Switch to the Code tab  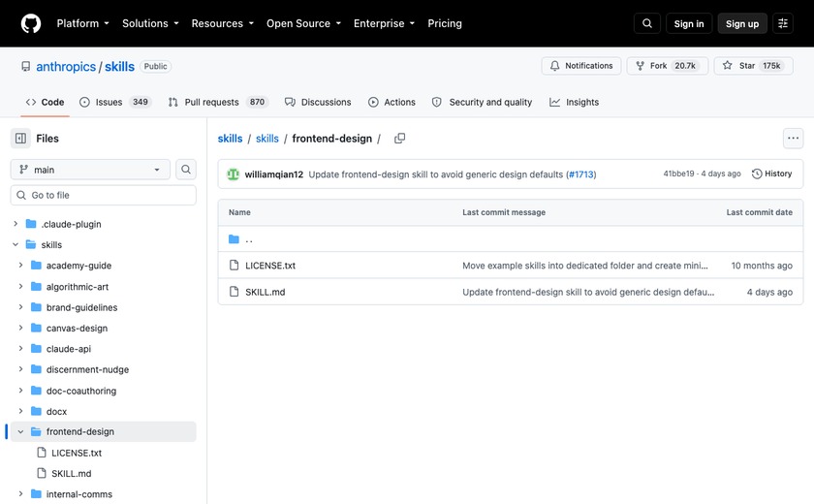[x=46, y=102]
